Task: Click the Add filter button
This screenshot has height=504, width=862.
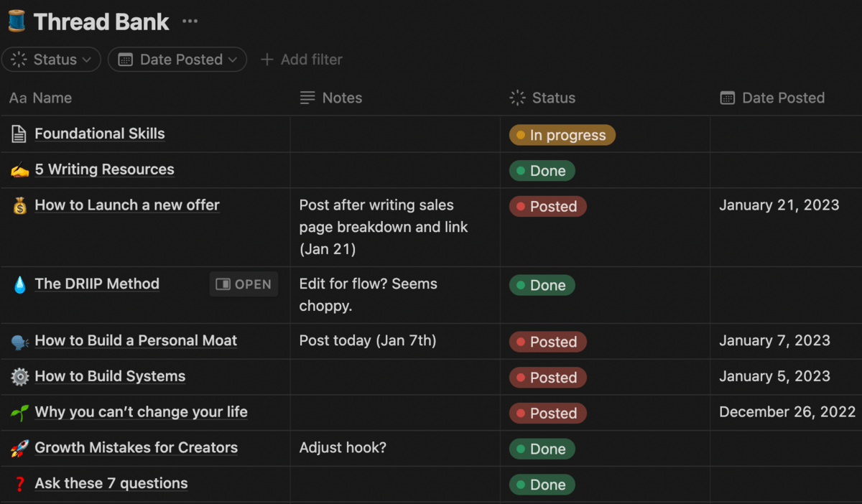Action: (x=302, y=60)
